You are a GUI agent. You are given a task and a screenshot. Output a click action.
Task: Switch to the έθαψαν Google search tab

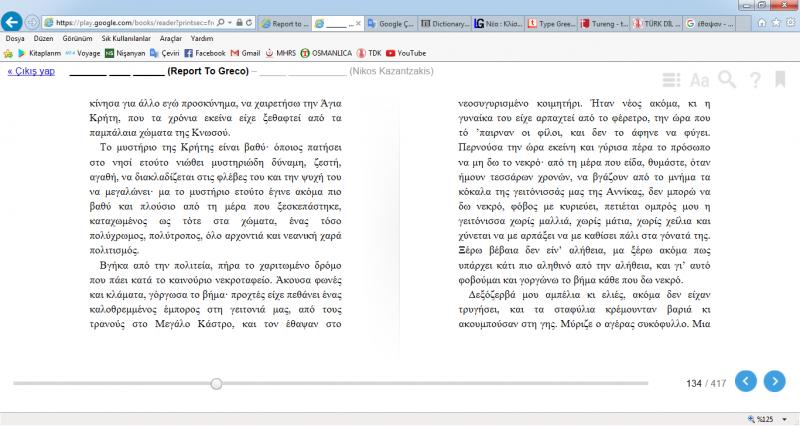[710, 23]
